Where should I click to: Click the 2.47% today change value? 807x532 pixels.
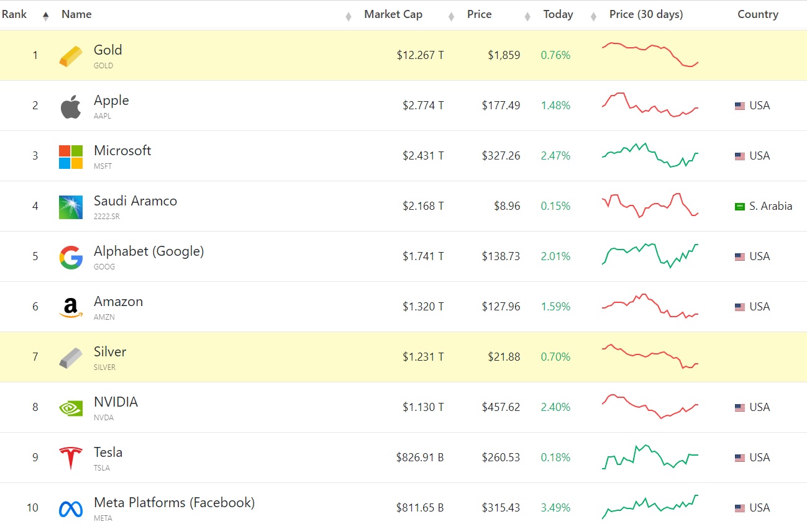[555, 156]
